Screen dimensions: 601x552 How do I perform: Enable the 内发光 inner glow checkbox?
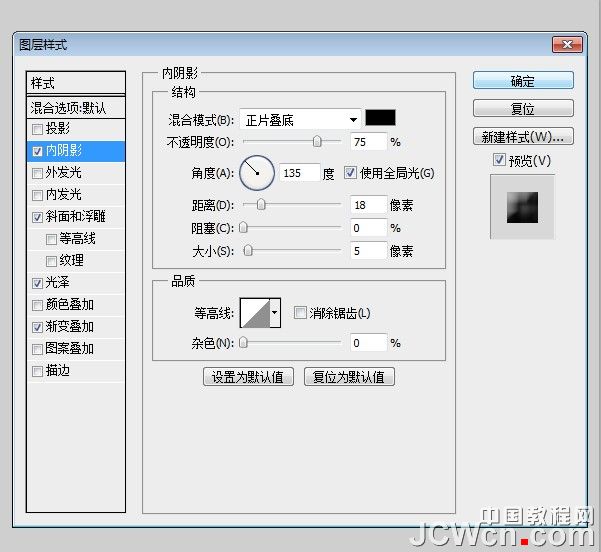tap(37, 196)
